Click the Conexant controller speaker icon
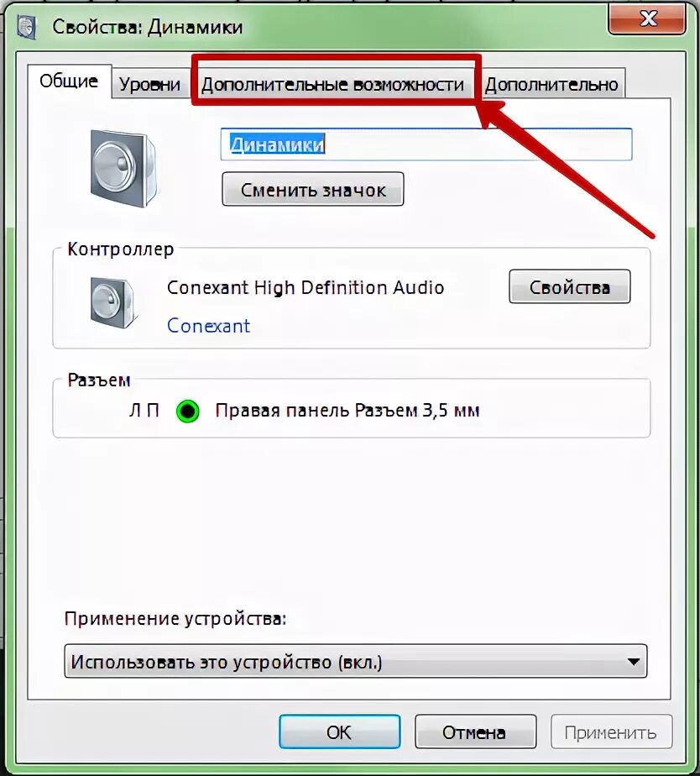Viewport: 700px width, 776px height. 112,302
